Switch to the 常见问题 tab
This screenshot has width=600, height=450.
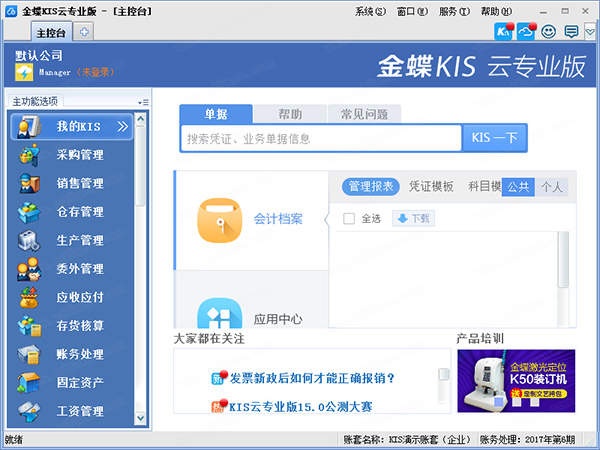coord(366,114)
